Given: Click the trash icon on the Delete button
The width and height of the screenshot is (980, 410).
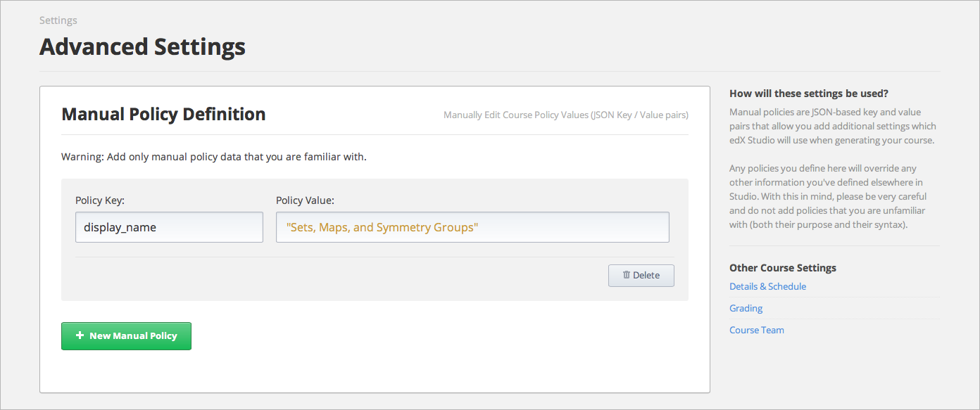Looking at the screenshot, I should click(x=626, y=276).
